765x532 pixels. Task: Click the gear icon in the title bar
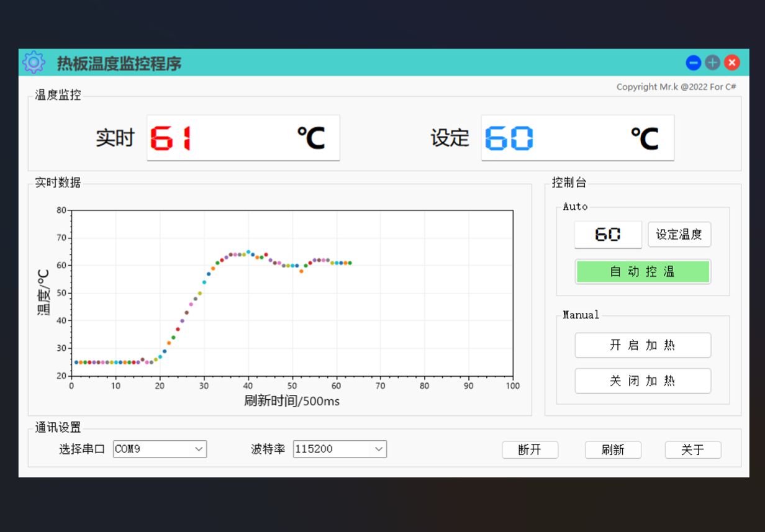pyautogui.click(x=34, y=63)
